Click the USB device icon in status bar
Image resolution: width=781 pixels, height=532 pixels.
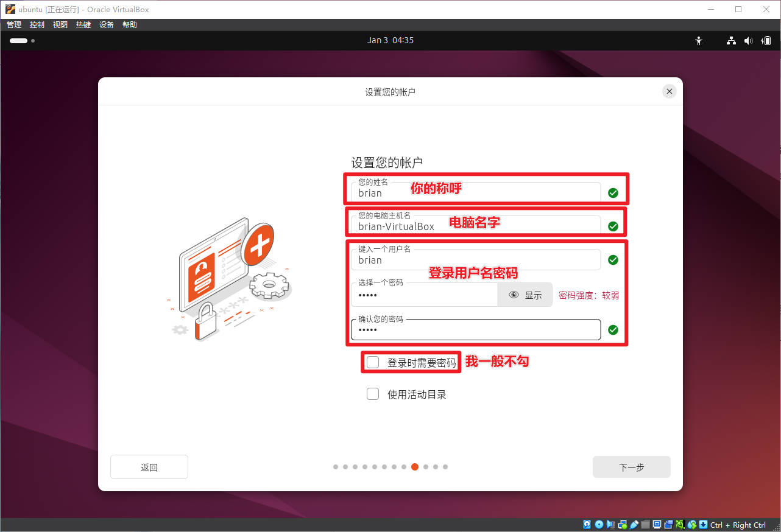pyautogui.click(x=634, y=525)
